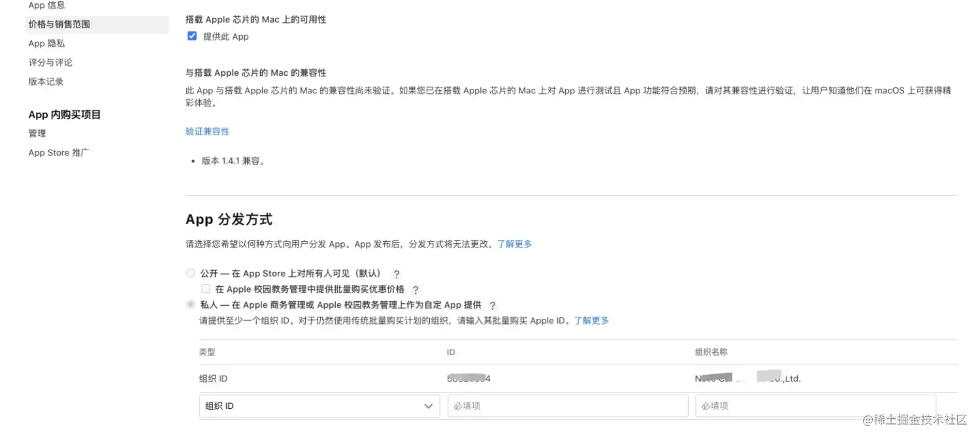Go to 评分与评论 section
This screenshot has width=980, height=439.
pos(50,62)
